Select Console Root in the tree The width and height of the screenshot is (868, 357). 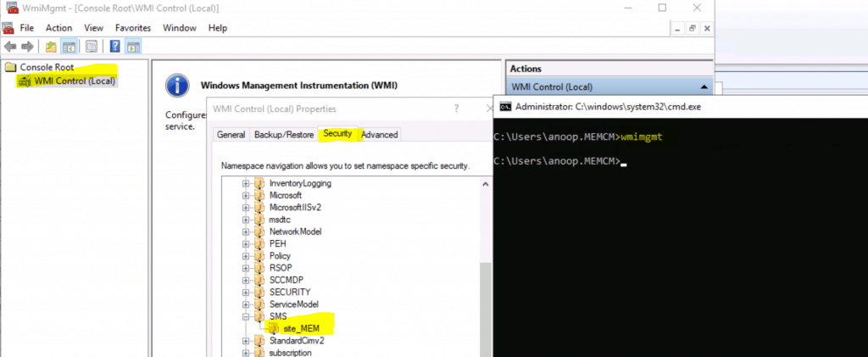click(x=47, y=67)
